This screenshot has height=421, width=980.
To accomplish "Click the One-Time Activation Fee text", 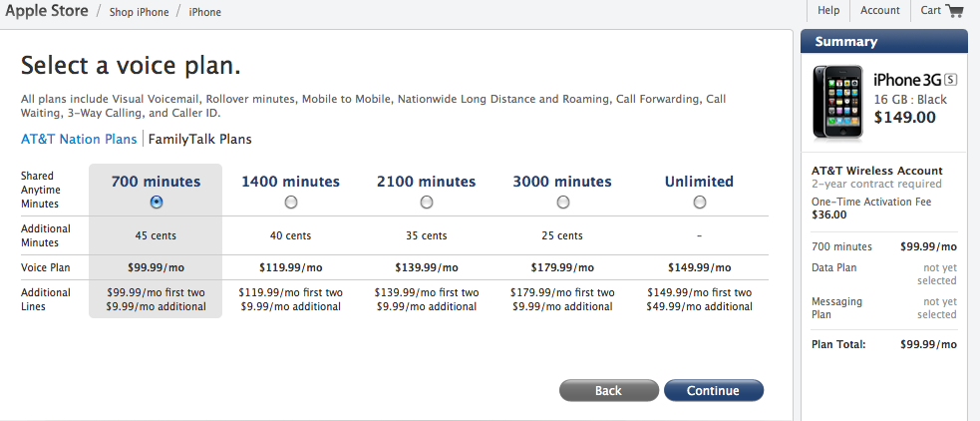I will coord(871,202).
